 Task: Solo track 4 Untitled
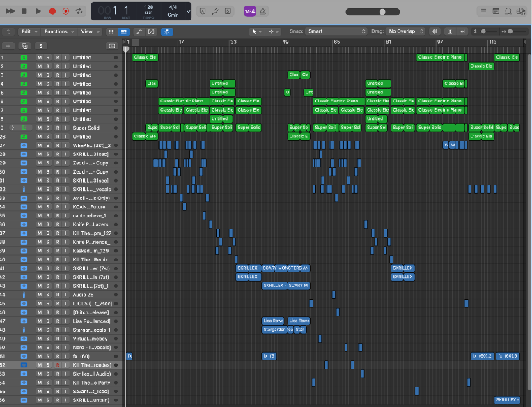click(47, 84)
